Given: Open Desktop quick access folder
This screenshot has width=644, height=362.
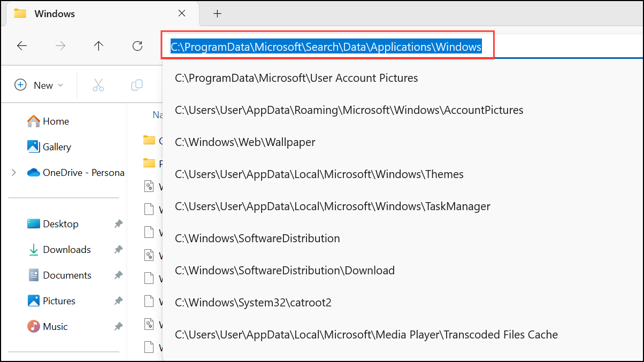Looking at the screenshot, I should [52, 224].
